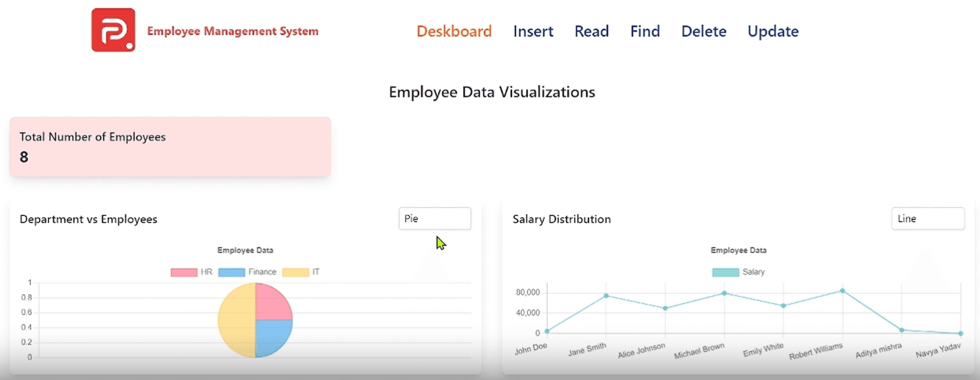Click the 0.8 tick on the pie chart axis
Screen dimensions: 980x380
pyautogui.click(x=26, y=298)
